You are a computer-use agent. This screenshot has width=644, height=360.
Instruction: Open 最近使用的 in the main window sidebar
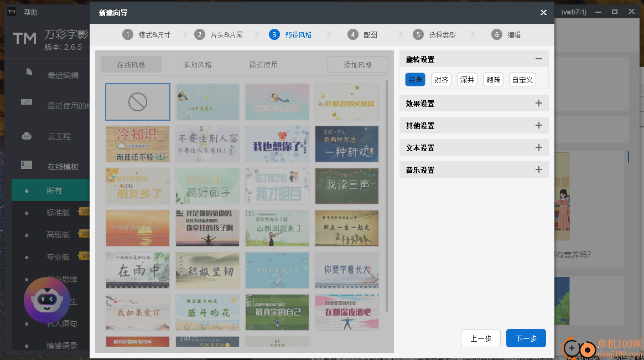coord(67,106)
